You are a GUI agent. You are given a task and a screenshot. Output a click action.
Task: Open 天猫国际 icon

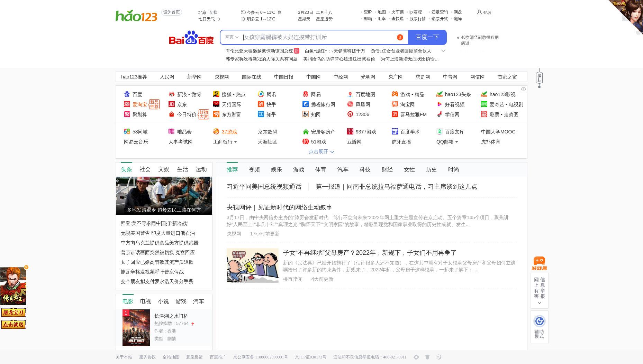(216, 104)
